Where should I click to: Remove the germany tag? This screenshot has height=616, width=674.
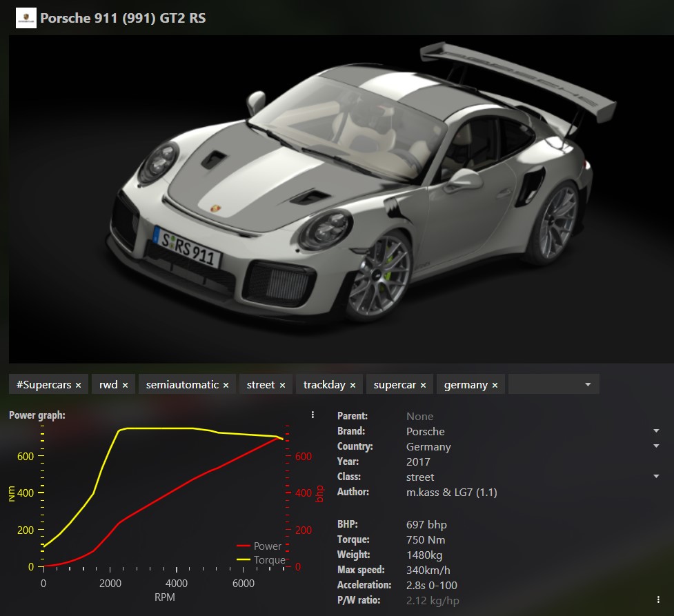495,385
